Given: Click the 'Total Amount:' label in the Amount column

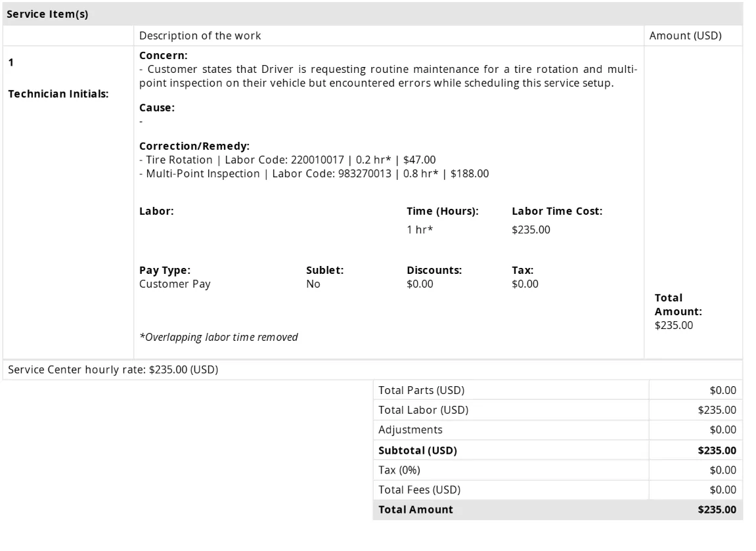Looking at the screenshot, I should click(678, 305).
